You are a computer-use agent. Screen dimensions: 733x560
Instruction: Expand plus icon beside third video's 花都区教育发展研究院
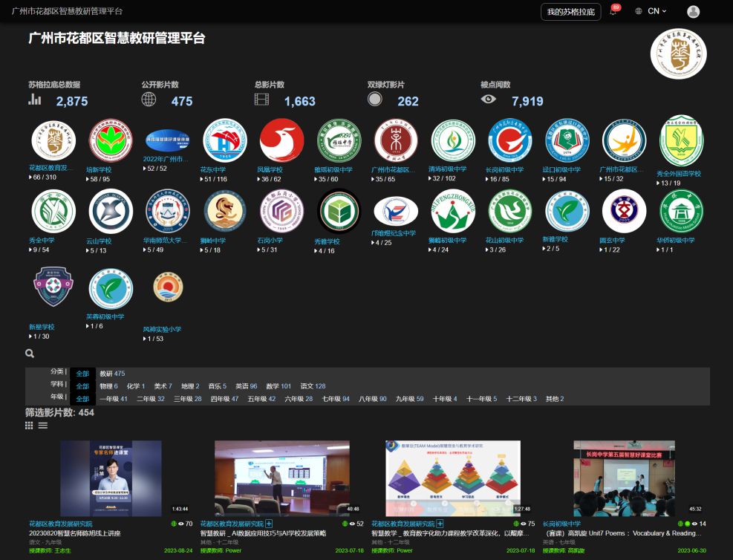click(x=440, y=524)
